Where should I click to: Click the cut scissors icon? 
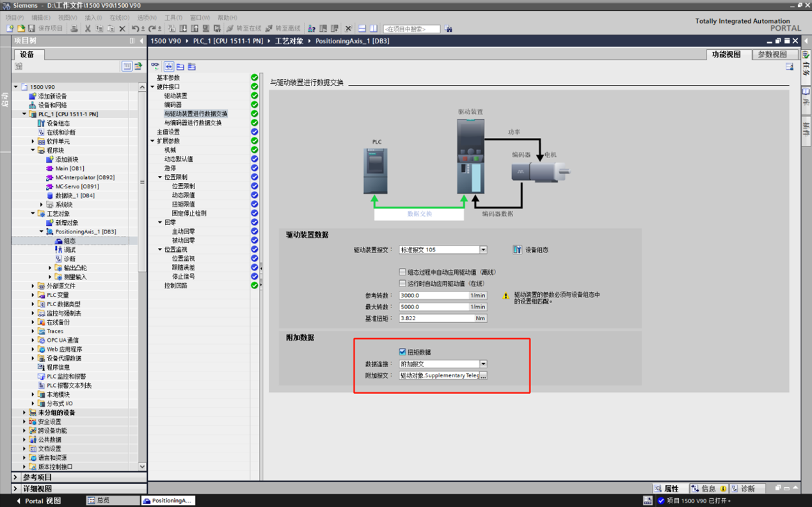(88, 29)
